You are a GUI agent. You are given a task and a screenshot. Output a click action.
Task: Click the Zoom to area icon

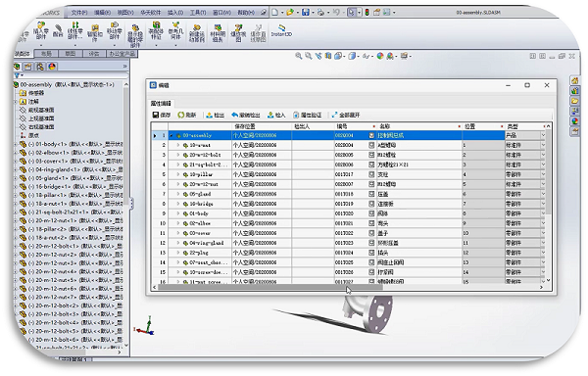tap(309, 56)
